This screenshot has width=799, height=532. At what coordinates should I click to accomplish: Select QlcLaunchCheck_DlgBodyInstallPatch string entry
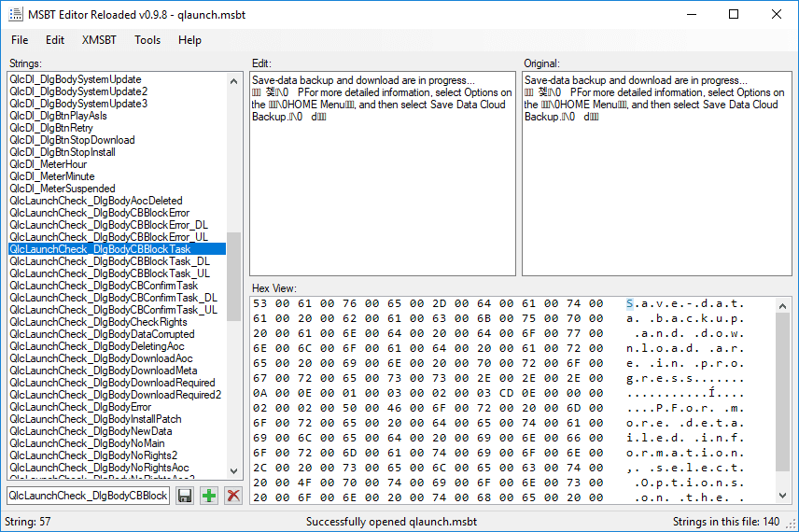pos(95,419)
